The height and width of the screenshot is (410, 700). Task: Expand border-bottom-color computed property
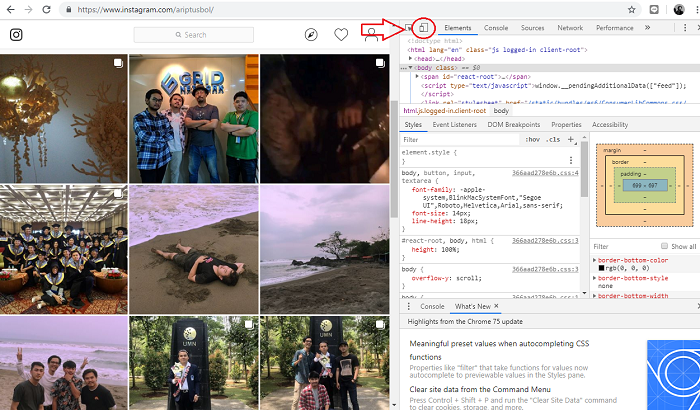pos(595,260)
